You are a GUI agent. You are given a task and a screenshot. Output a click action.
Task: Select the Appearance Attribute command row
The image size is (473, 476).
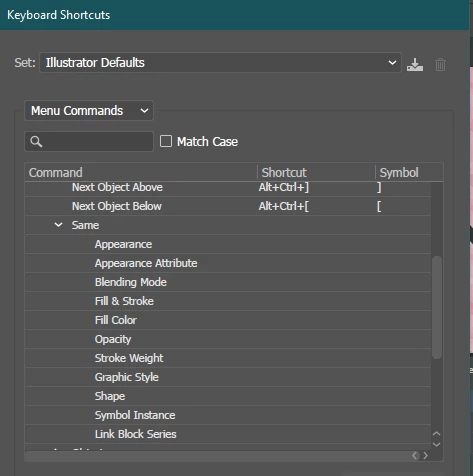228,263
